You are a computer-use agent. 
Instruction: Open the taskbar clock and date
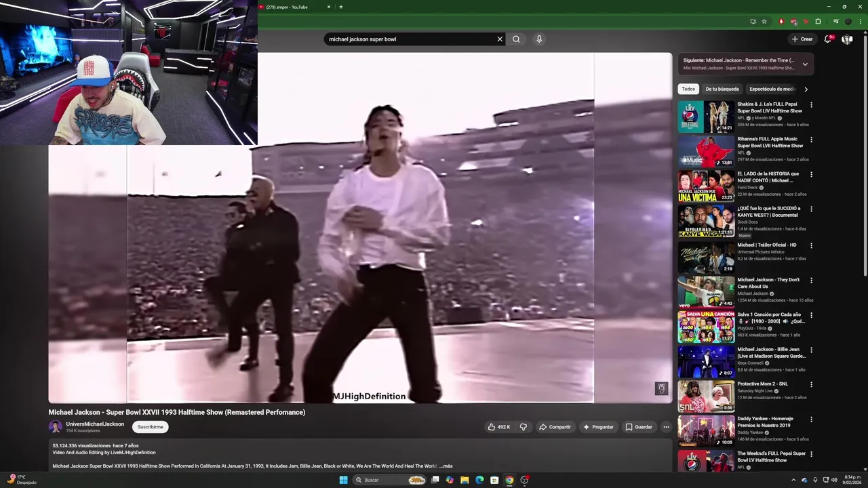852,480
